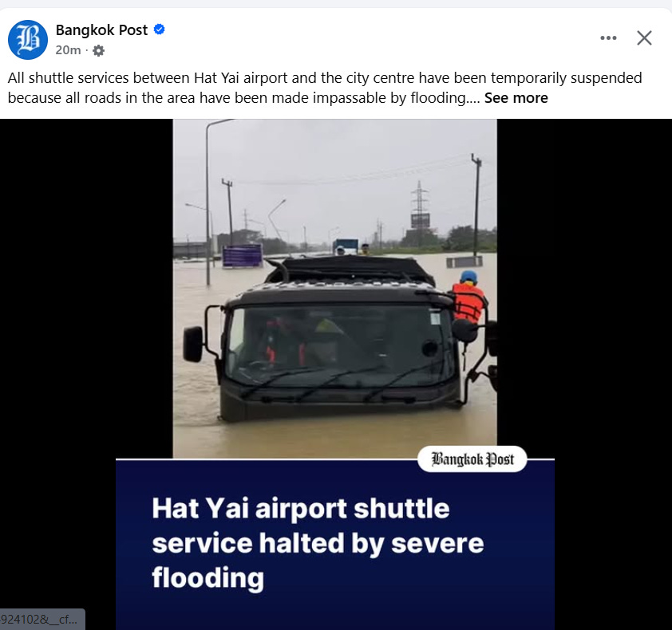672x630 pixels.
Task: Click the post caption text about shuttle services
Action: 325,88
